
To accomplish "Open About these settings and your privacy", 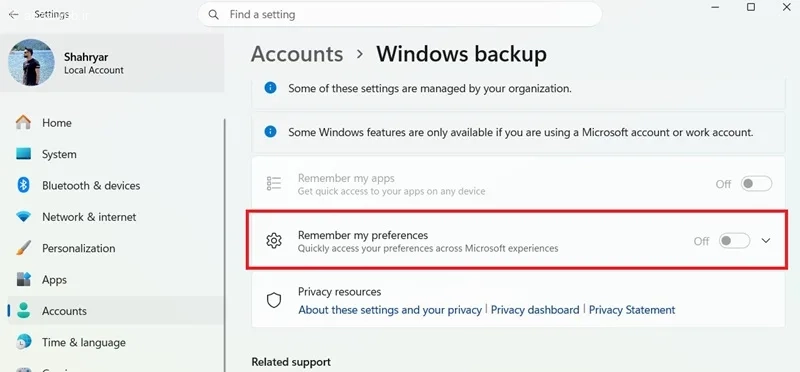I will pos(390,310).
